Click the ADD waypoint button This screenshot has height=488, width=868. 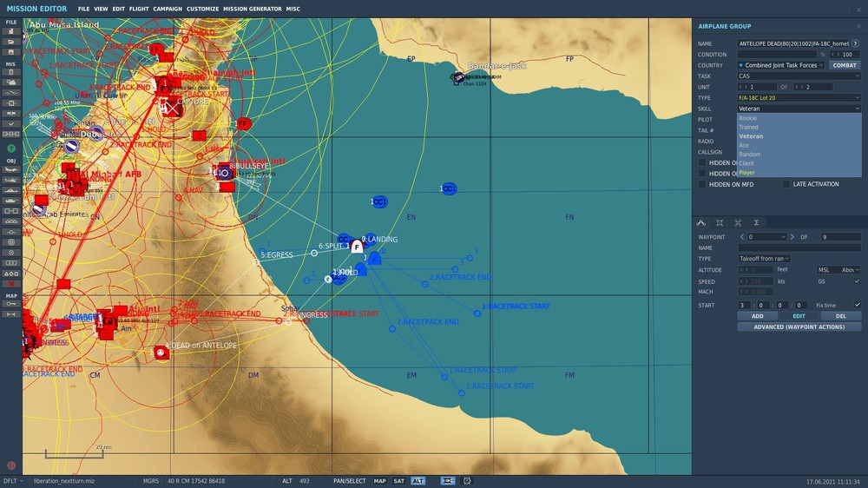tap(757, 316)
